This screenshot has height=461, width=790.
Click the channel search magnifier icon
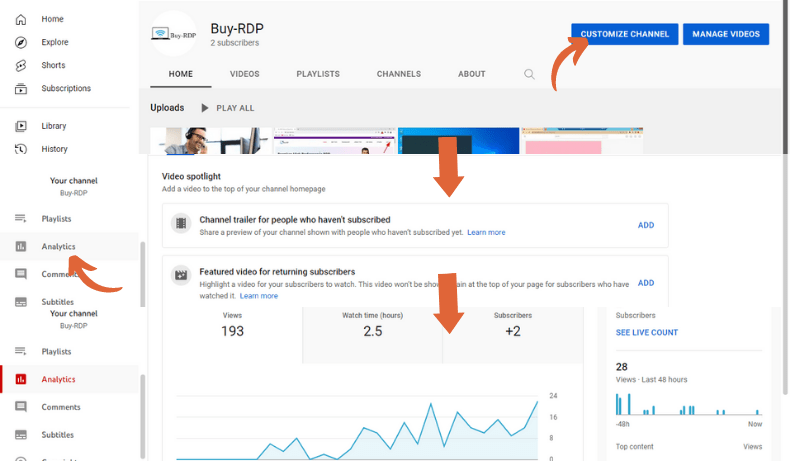click(529, 74)
